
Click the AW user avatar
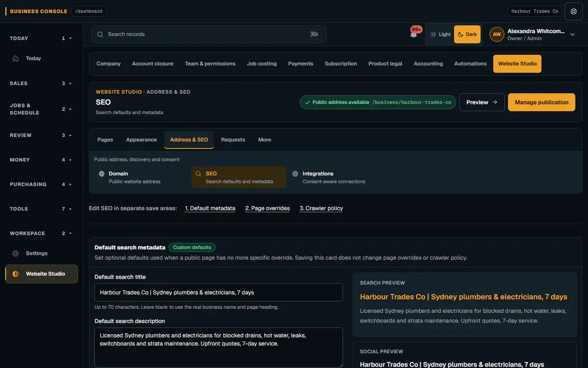coord(497,34)
